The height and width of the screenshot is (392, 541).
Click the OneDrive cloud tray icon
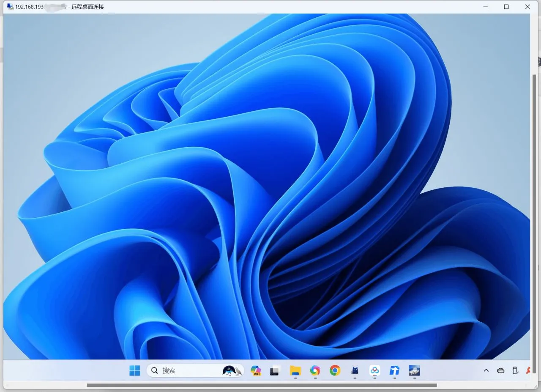pos(501,370)
